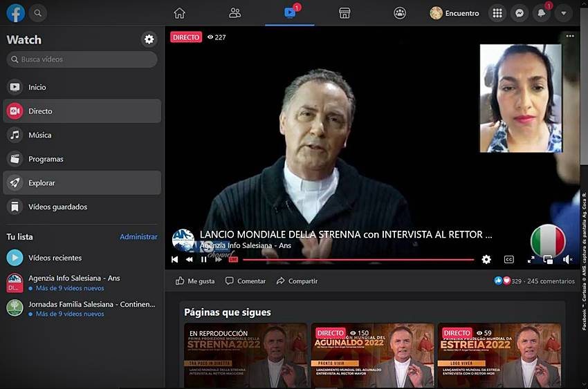588x389 pixels.
Task: Select Directo in Watch sidebar
Action: (82, 111)
